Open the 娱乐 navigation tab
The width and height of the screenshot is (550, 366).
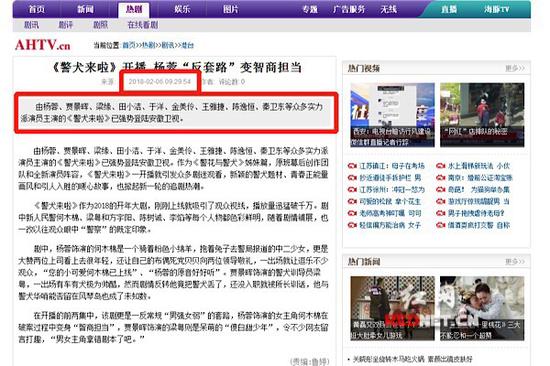[x=182, y=9]
